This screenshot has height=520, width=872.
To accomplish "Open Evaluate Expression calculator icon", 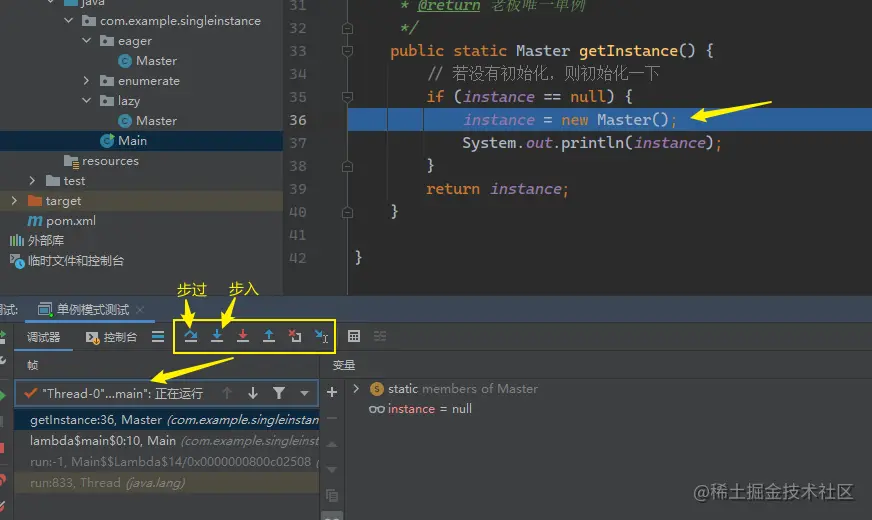I will (354, 336).
